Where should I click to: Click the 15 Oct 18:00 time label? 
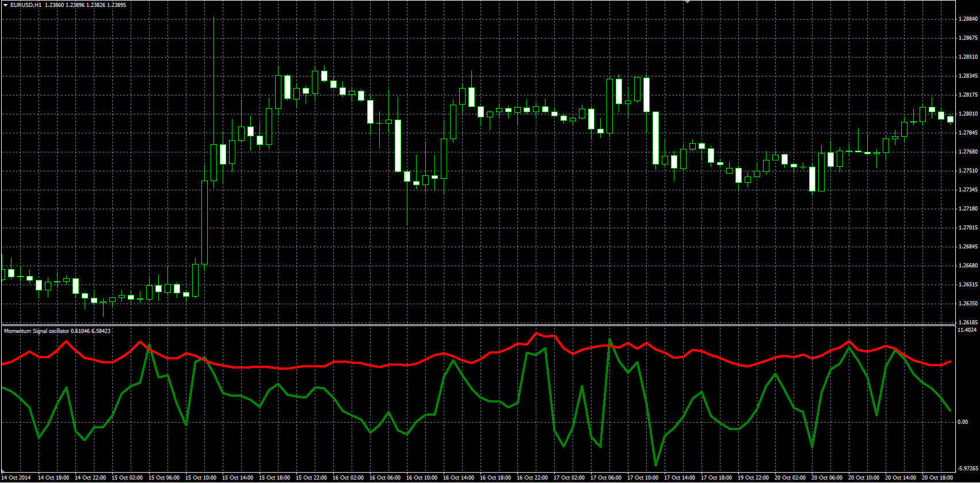point(274,478)
